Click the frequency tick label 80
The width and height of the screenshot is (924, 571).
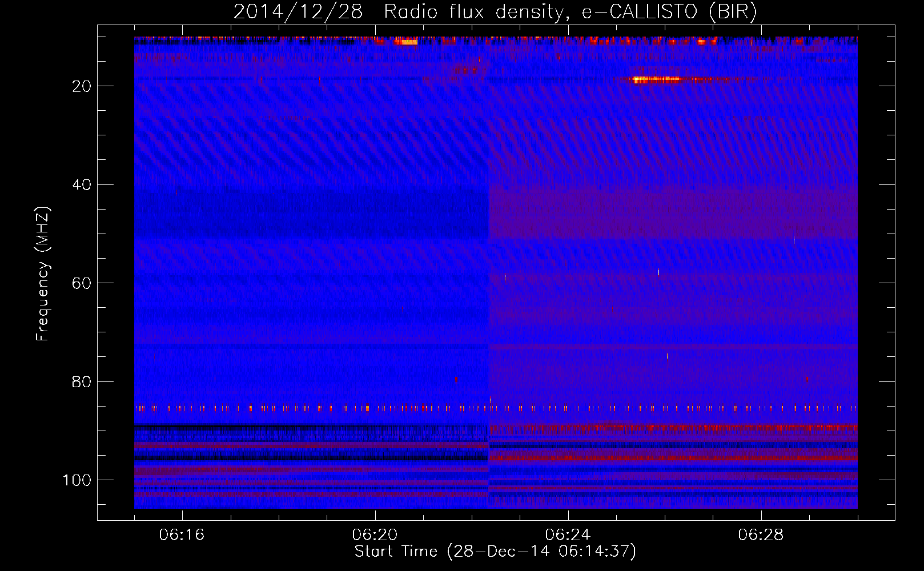[82, 382]
